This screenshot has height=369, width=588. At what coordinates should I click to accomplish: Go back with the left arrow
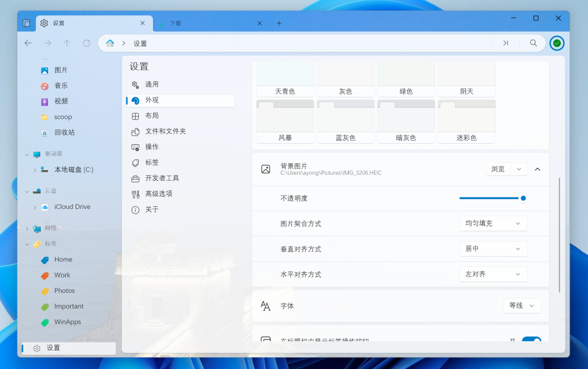[28, 43]
